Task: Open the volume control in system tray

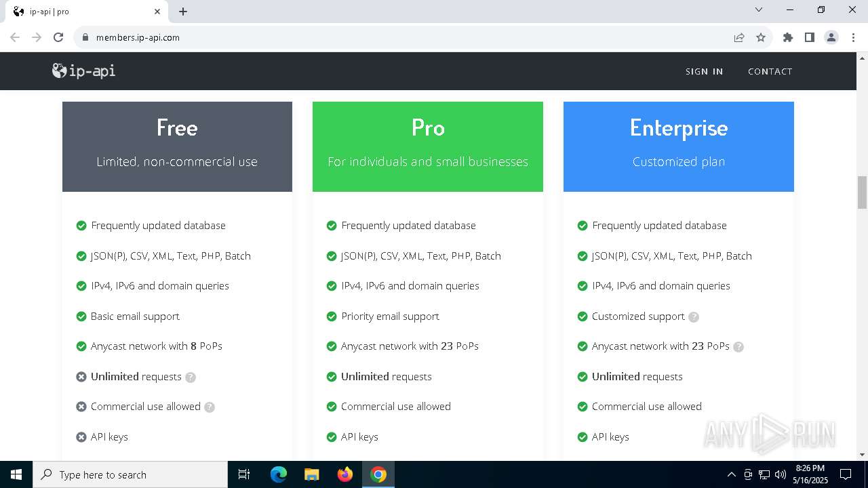Action: click(x=781, y=474)
